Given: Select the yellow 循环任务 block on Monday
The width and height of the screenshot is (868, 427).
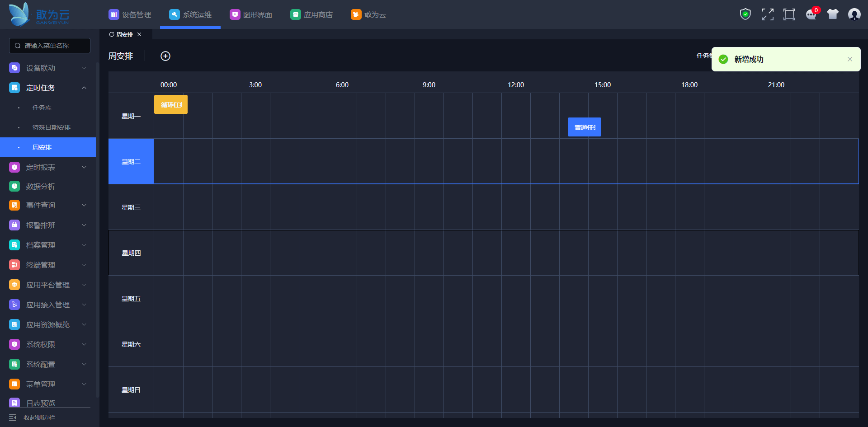Looking at the screenshot, I should click(171, 104).
